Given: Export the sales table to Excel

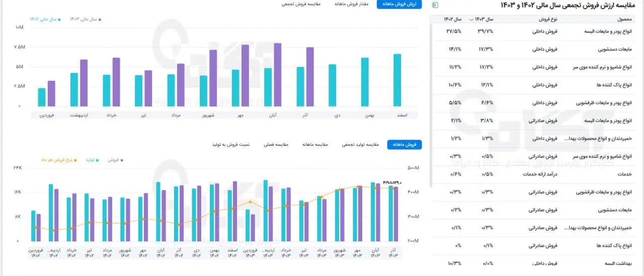Looking at the screenshot, I should (435, 5).
